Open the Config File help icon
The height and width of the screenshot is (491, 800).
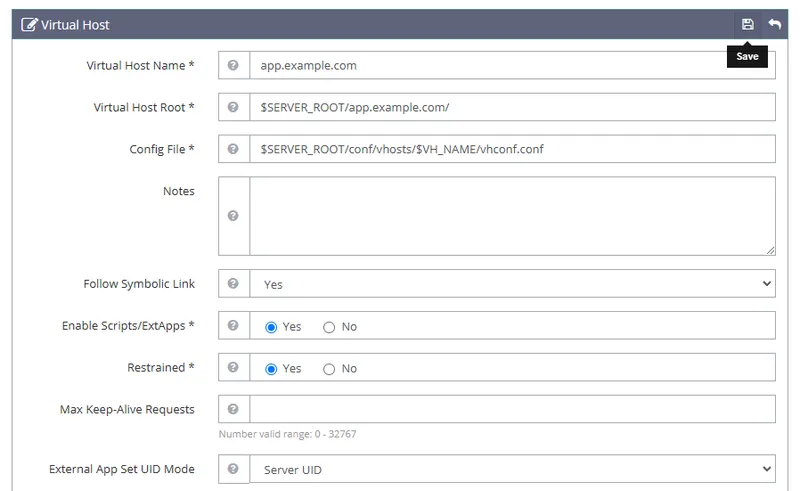[233, 150]
